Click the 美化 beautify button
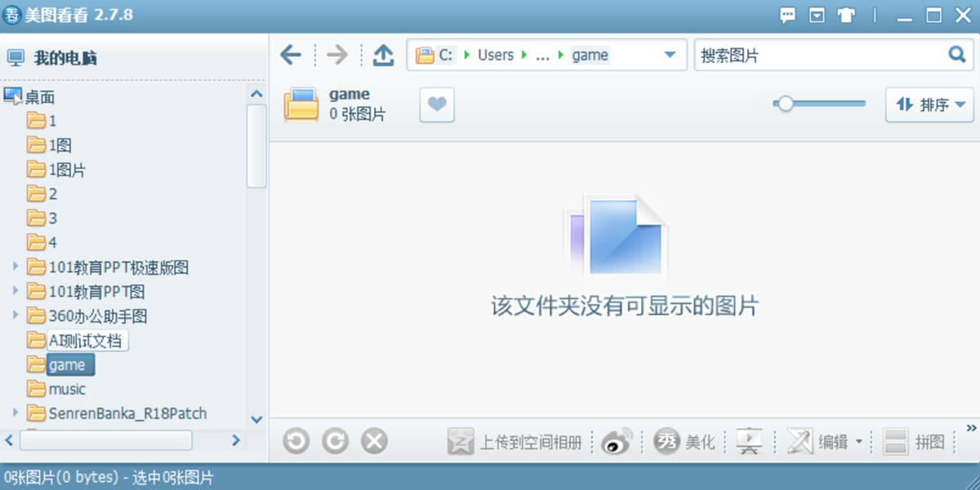 tap(685, 442)
